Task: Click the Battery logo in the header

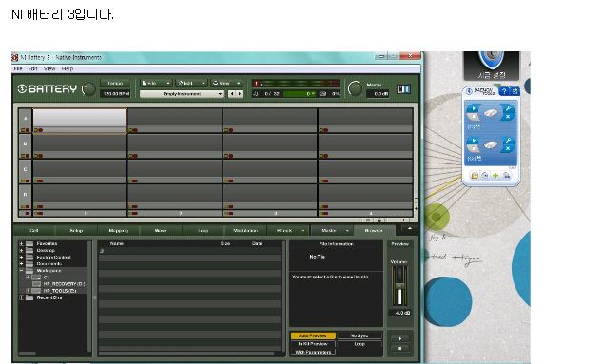Action: [x=48, y=89]
